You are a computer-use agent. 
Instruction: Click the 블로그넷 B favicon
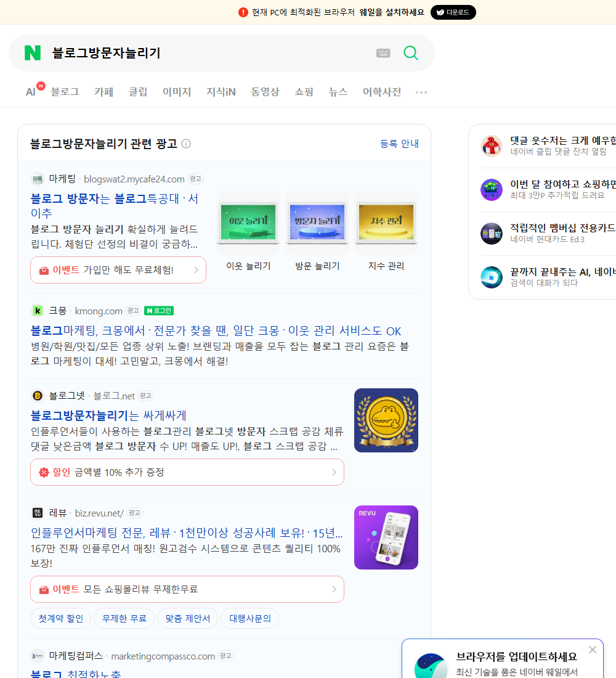click(x=38, y=396)
